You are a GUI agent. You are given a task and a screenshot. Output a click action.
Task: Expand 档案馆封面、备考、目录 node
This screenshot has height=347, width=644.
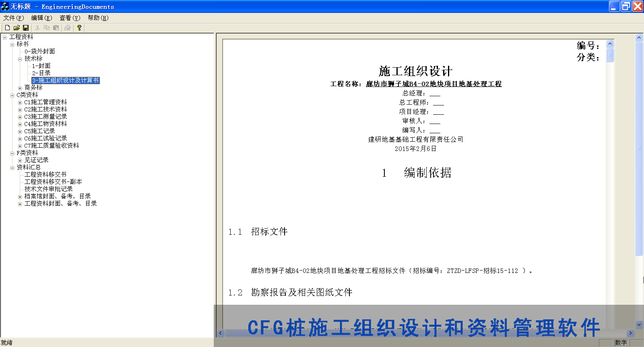pos(20,196)
